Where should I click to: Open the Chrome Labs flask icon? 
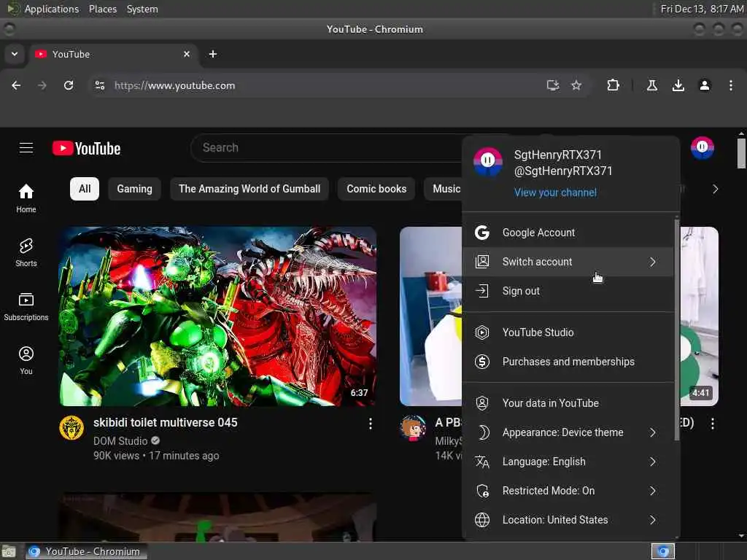pos(652,85)
